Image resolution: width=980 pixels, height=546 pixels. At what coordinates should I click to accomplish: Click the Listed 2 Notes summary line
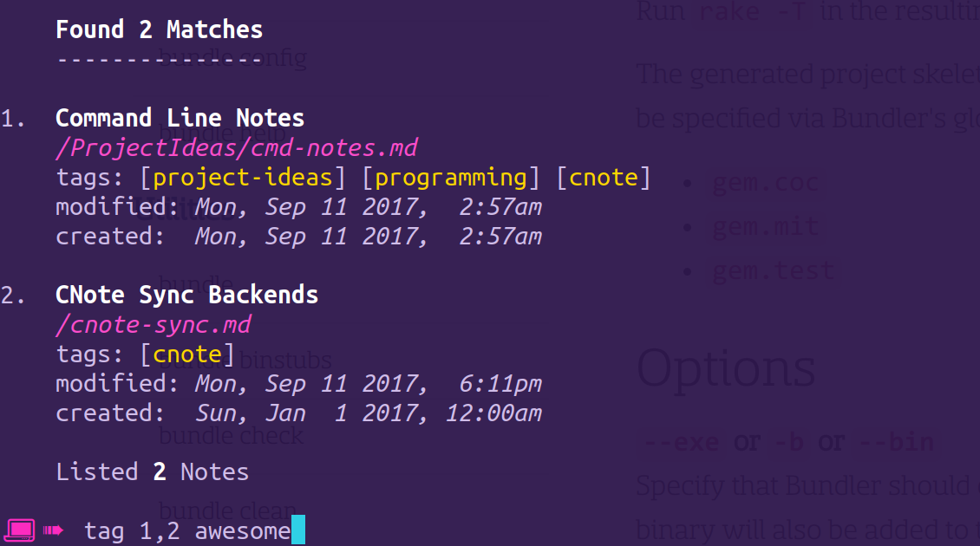point(153,472)
